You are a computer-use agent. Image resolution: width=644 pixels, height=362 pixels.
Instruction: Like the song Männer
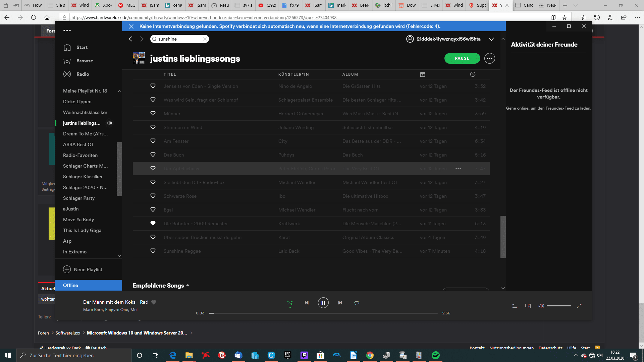click(153, 114)
